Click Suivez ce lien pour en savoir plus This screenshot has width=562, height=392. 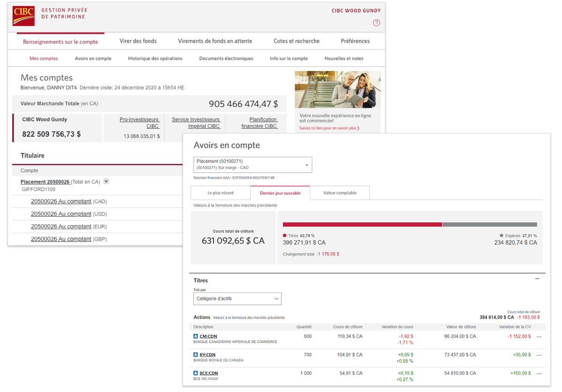330,128
